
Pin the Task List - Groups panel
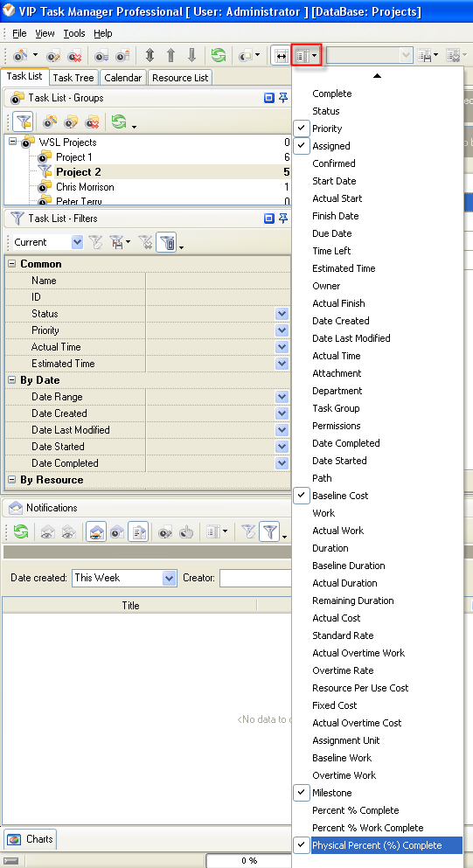[283, 98]
